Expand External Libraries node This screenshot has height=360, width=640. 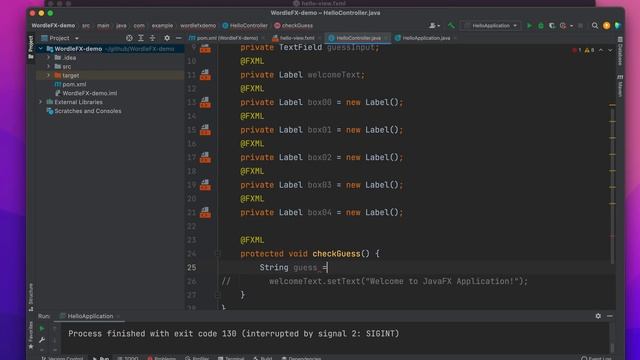click(x=40, y=102)
